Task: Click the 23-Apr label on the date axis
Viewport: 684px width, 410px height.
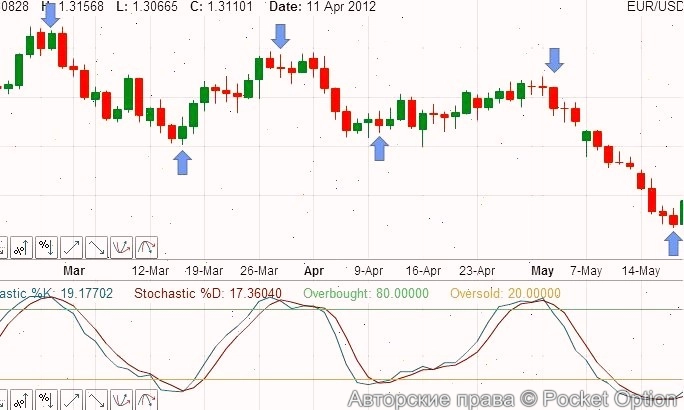Action: (477, 270)
